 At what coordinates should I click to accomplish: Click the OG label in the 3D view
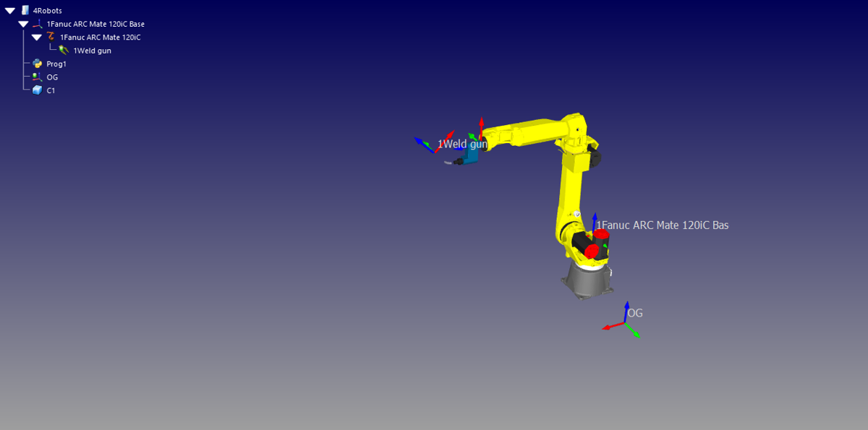point(634,313)
